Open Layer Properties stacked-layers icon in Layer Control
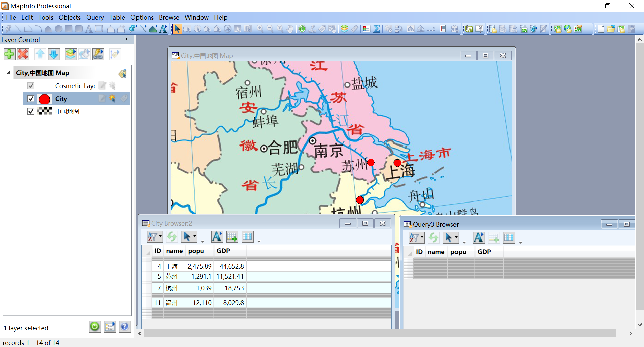 71,54
